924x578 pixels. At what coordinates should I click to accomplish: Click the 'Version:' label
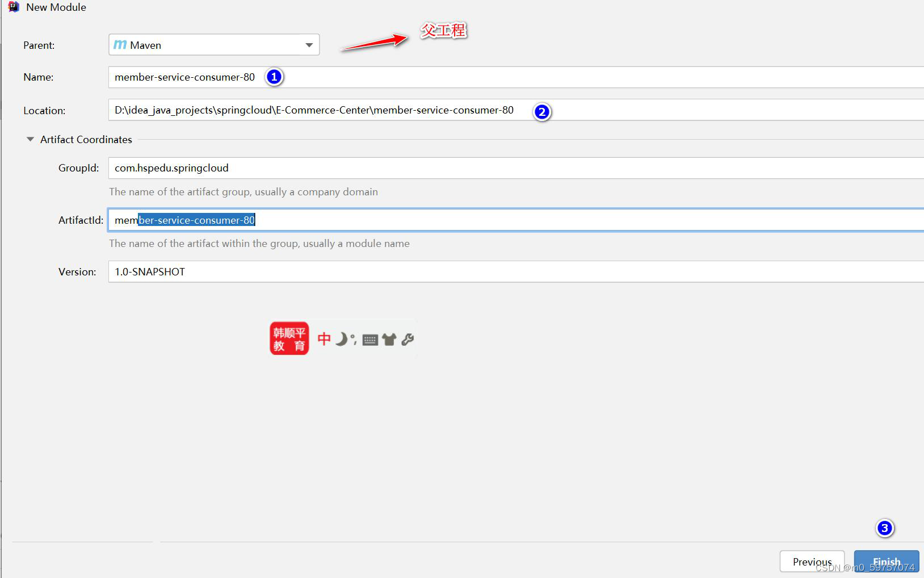pyautogui.click(x=77, y=272)
